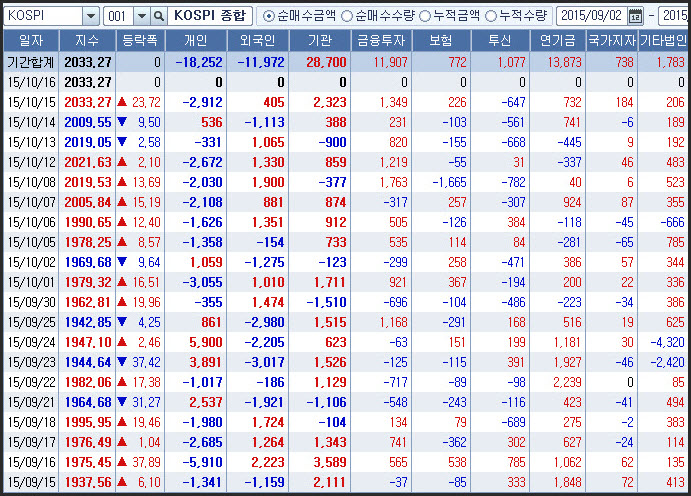Click 연기금 total 13,873

click(x=565, y=62)
